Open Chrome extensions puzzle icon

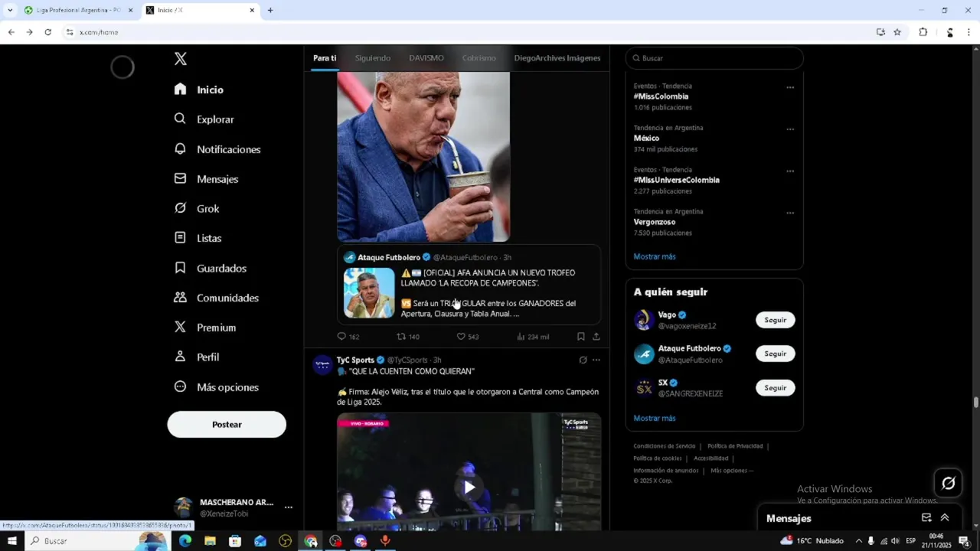click(x=923, y=32)
